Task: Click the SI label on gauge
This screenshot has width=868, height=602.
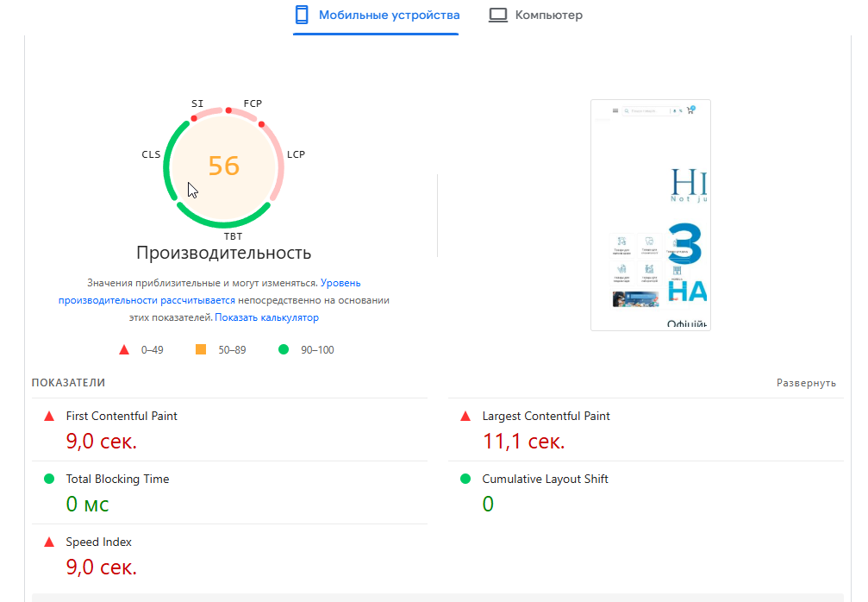Action: (x=197, y=103)
